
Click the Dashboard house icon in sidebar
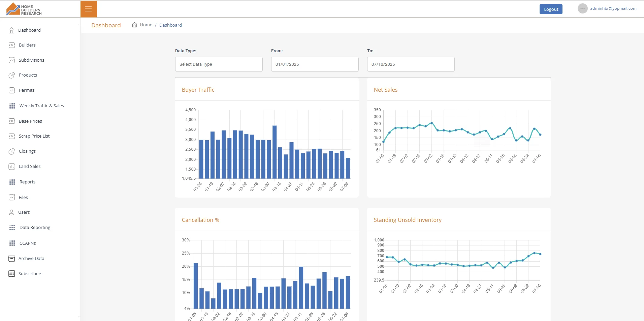click(x=11, y=30)
